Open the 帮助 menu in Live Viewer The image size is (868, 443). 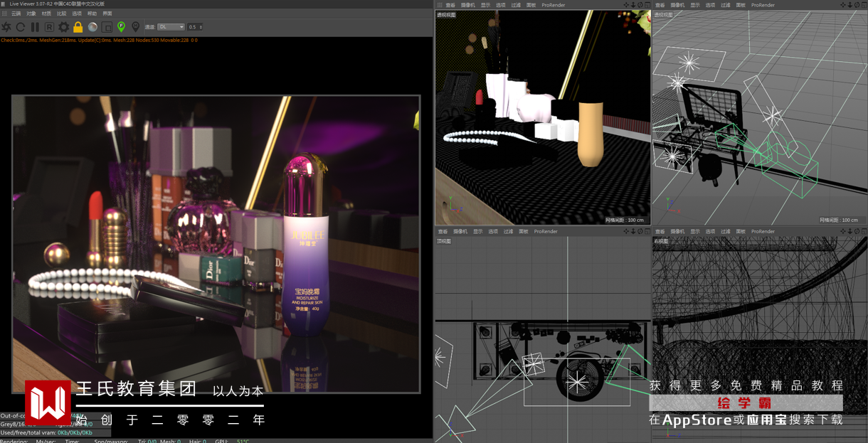point(92,14)
